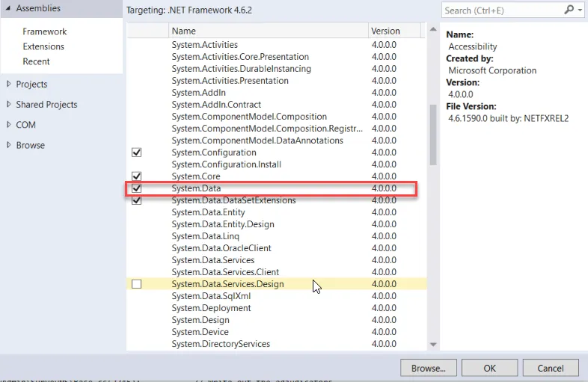Open the search options dropdown arrow
Image resolution: width=588 pixels, height=382 pixels.
coord(580,10)
